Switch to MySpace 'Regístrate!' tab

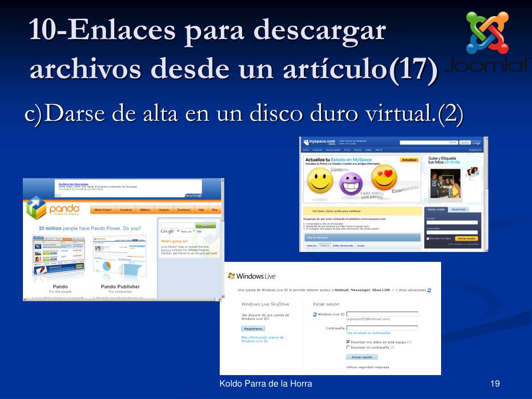pos(458,209)
